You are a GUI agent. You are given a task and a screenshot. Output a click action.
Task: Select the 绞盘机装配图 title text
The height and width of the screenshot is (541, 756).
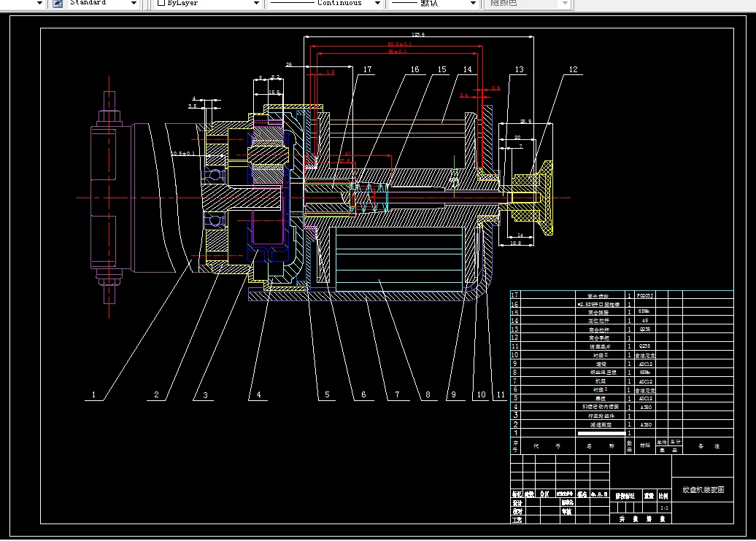coord(703,490)
